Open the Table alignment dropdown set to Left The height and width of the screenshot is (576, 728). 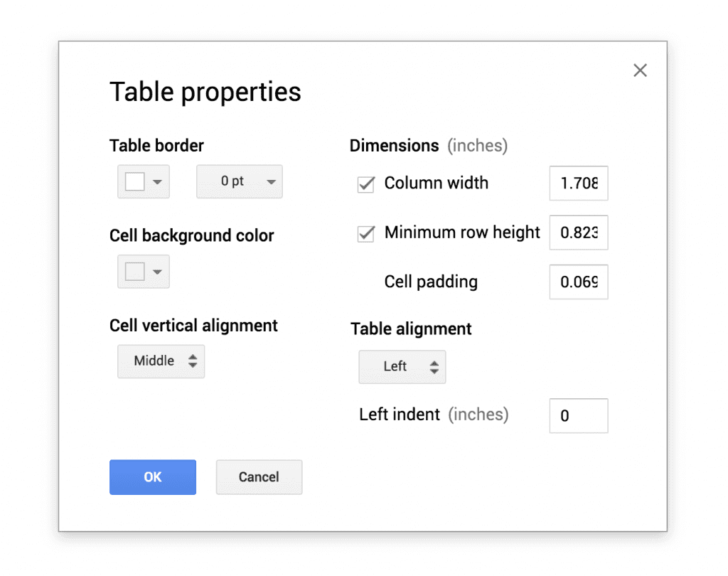402,367
